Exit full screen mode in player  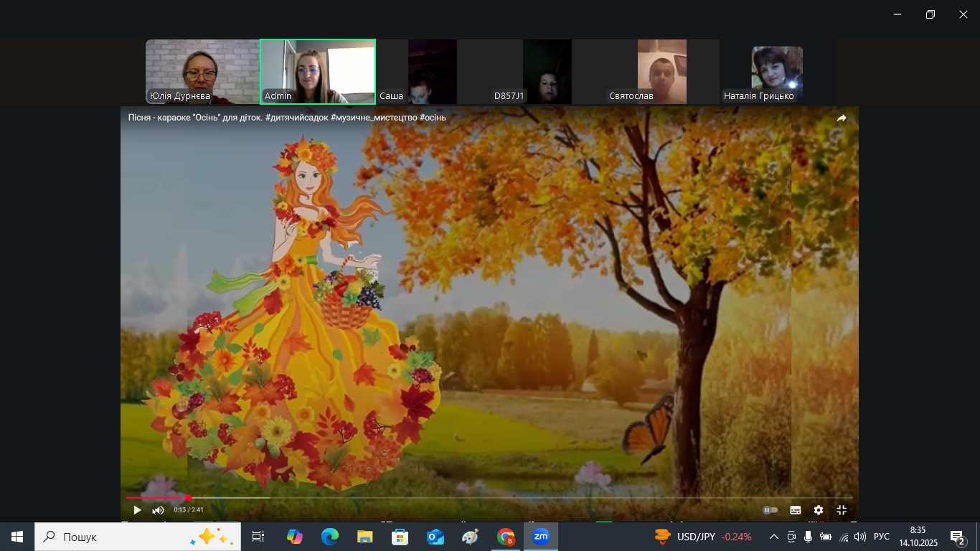click(842, 510)
